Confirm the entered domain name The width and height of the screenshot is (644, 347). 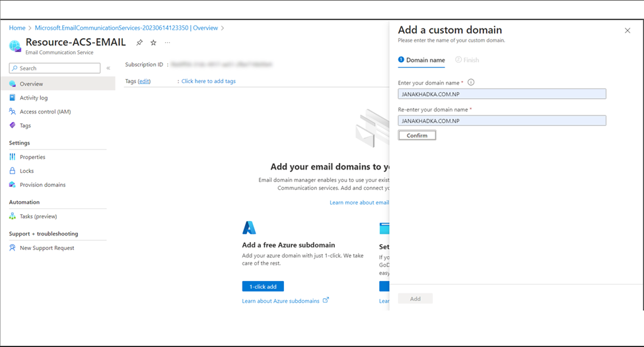click(x=417, y=135)
